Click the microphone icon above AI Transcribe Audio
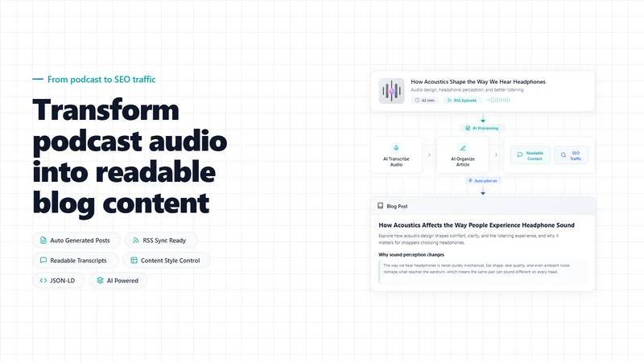 pyautogui.click(x=396, y=148)
